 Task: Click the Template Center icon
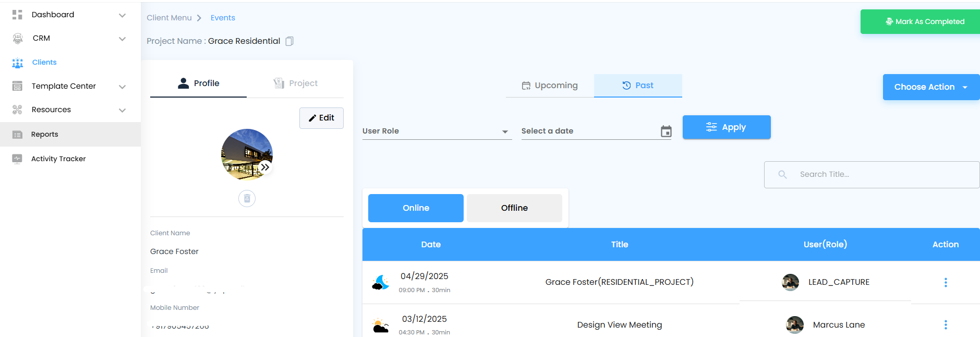[17, 86]
